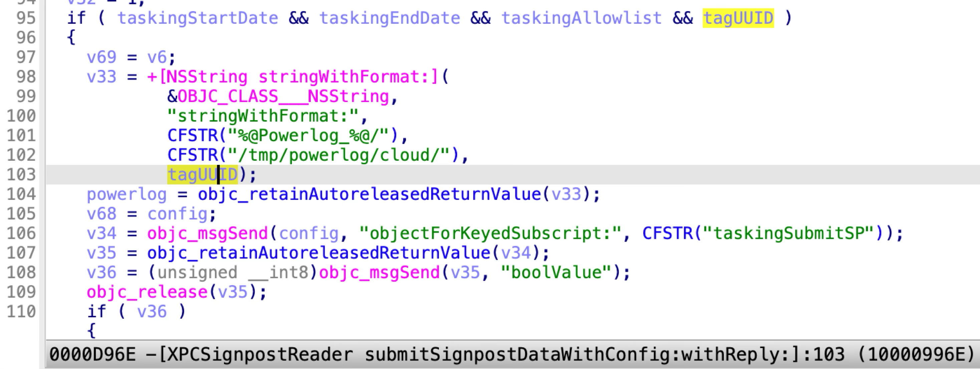Click highlighted tagUUID on line 95
Screen dimensions: 980x369
pos(738,18)
